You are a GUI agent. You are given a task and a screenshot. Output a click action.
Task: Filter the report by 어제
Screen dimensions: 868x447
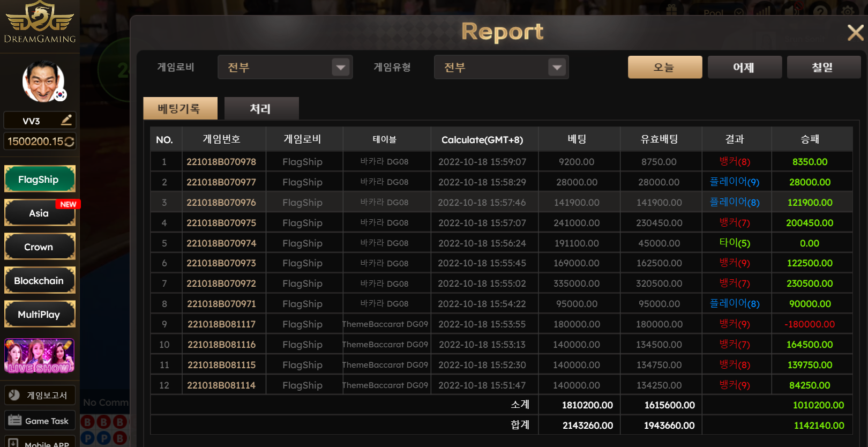click(x=744, y=68)
